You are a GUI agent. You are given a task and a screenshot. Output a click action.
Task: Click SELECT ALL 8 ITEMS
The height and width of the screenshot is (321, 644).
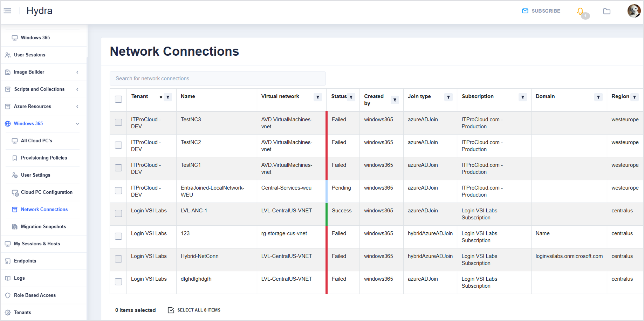194,310
